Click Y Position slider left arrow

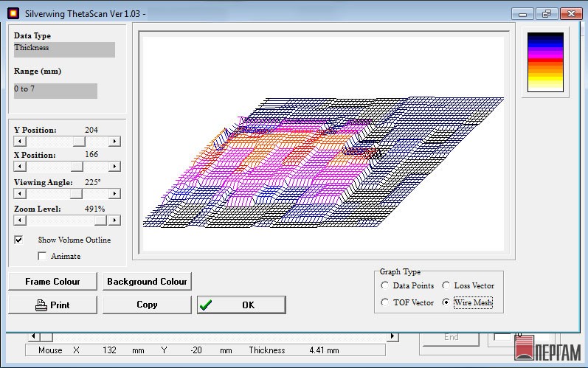click(x=19, y=141)
